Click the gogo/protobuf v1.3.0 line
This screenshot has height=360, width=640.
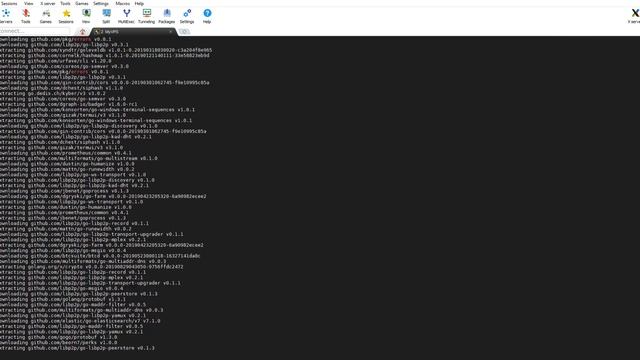click(58, 337)
